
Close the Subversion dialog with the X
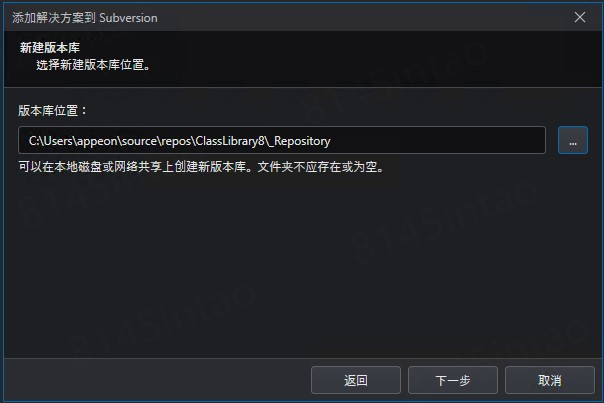pos(580,17)
